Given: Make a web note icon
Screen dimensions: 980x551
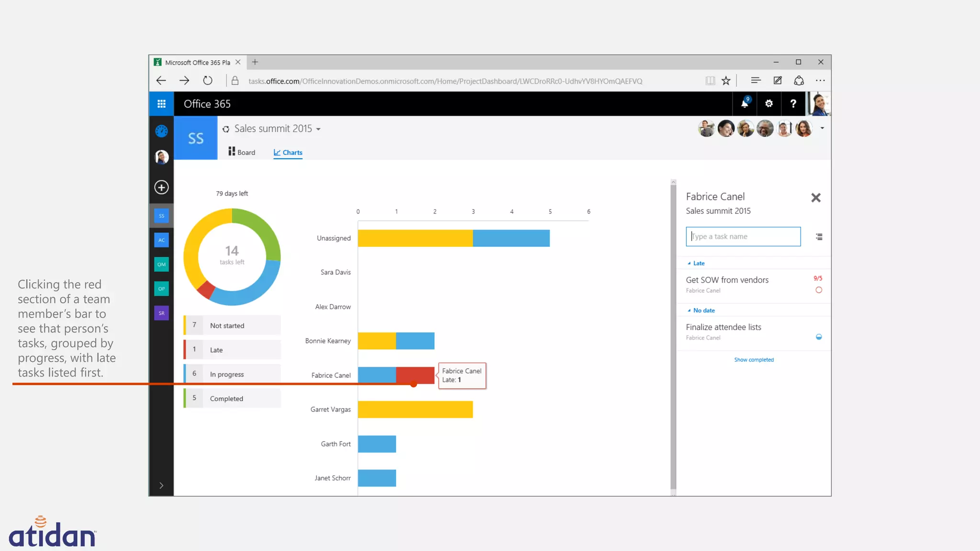Looking at the screenshot, I should (x=778, y=80).
